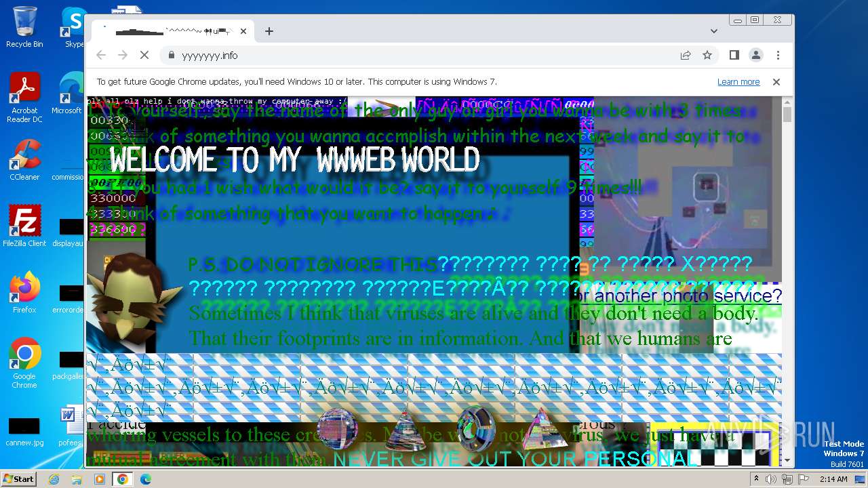Launch Internet Explorer from the taskbar
The height and width of the screenshot is (488, 868).
54,479
